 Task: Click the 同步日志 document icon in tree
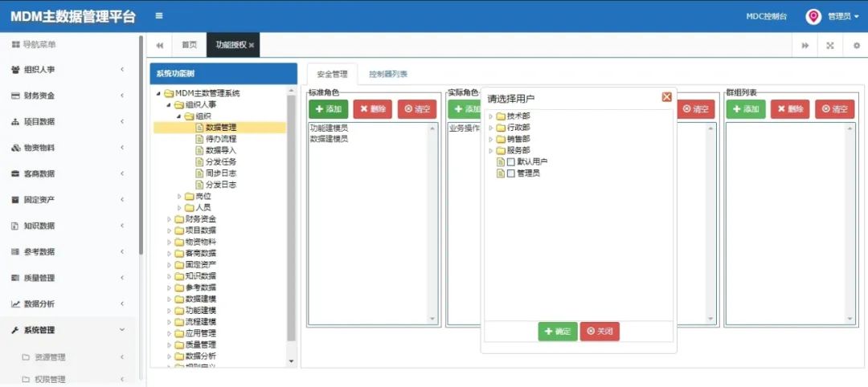pyautogui.click(x=200, y=173)
